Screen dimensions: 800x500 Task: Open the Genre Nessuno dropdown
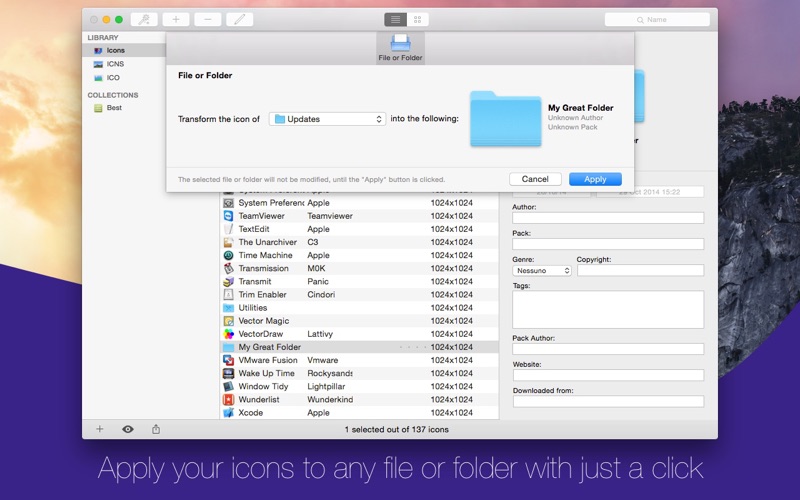[x=542, y=270]
